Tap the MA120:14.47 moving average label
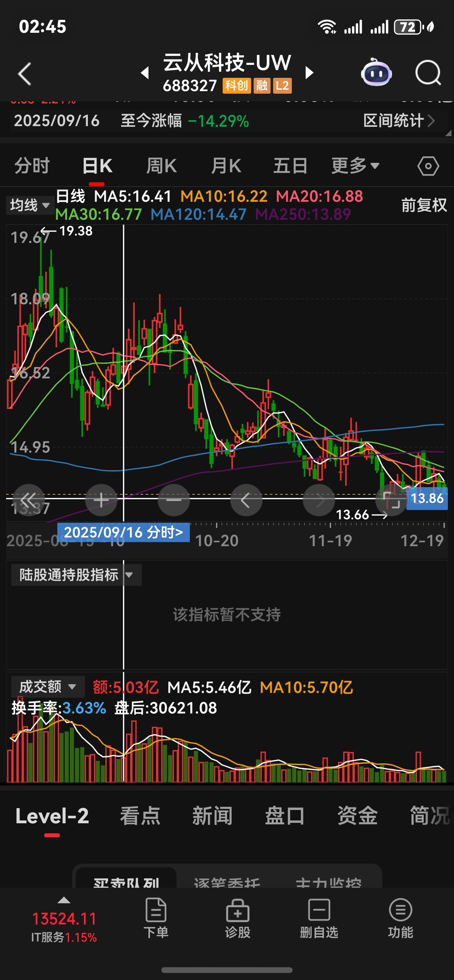Screen dimensions: 454x980 pyautogui.click(x=198, y=215)
